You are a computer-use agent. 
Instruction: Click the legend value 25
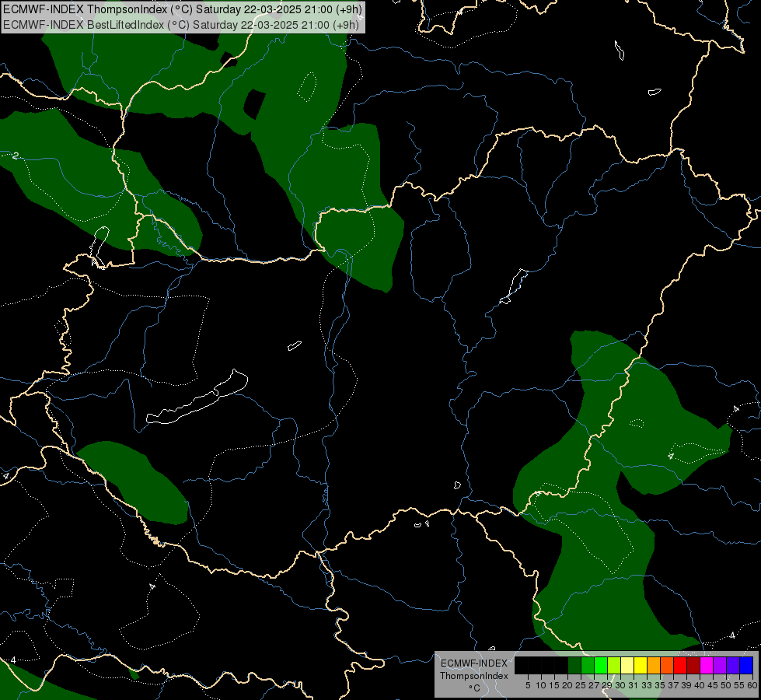click(x=581, y=685)
